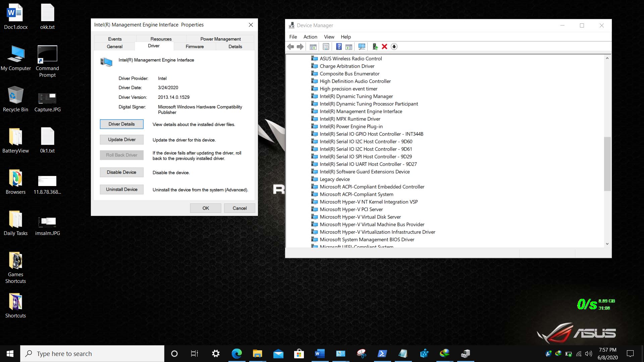This screenshot has width=644, height=362.
Task: Select the Firmware tab in Properties
Action: tap(195, 46)
